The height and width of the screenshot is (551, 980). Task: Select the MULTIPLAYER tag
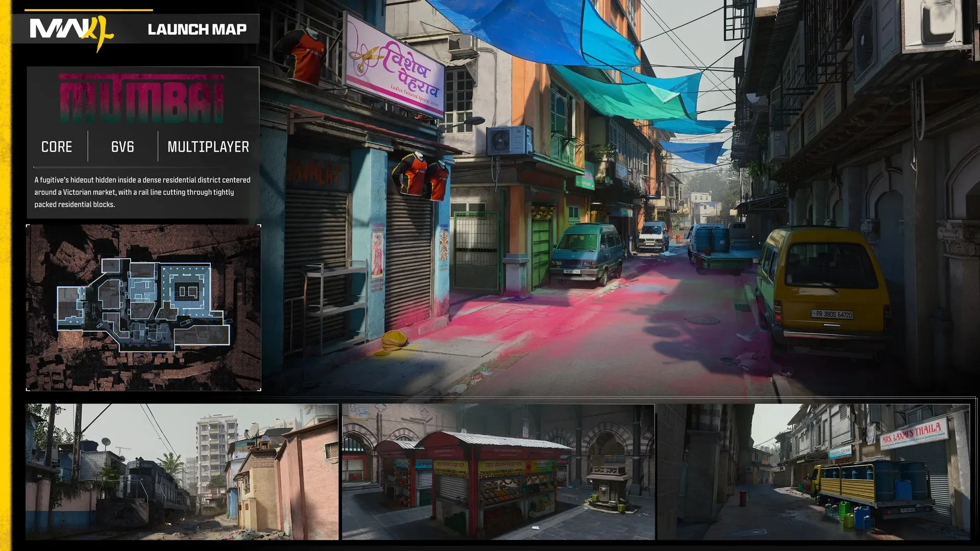click(x=208, y=147)
